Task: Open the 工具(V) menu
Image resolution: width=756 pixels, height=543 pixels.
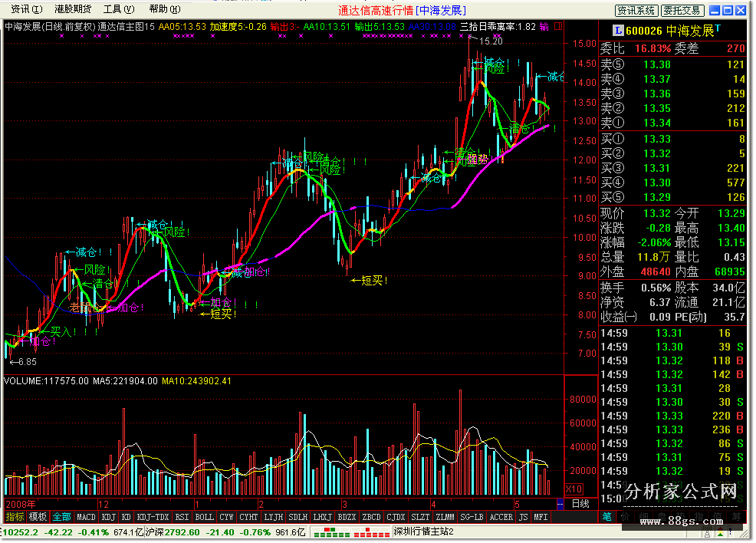Action: pyautogui.click(x=119, y=9)
